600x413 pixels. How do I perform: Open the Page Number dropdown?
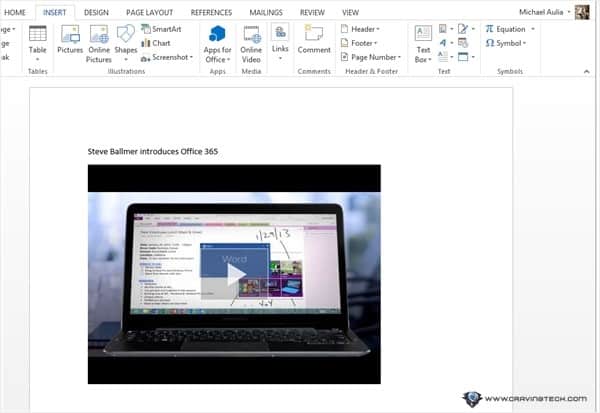pyautogui.click(x=371, y=57)
